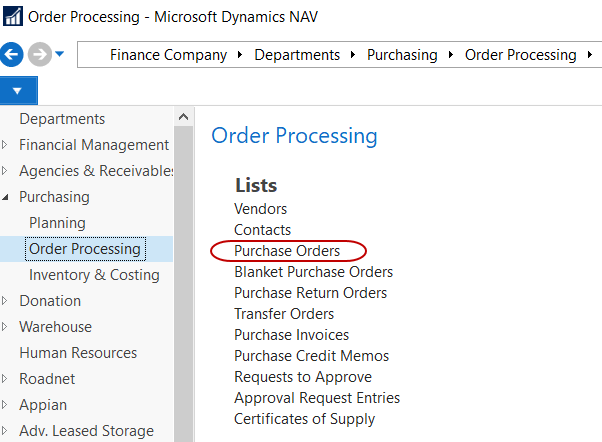This screenshot has width=602, height=442.
Task: Open Requests to Approve link
Action: tap(302, 377)
